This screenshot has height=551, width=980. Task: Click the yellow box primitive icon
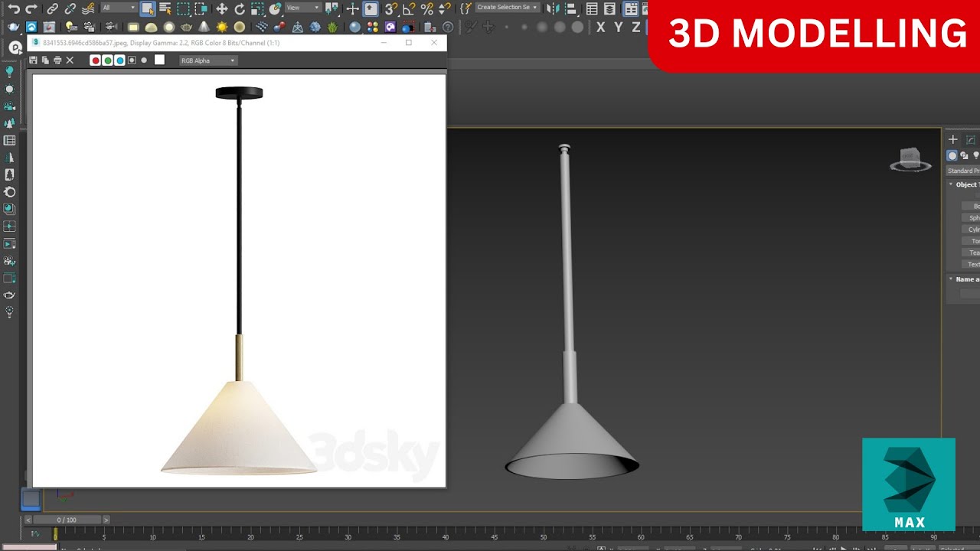(133, 27)
